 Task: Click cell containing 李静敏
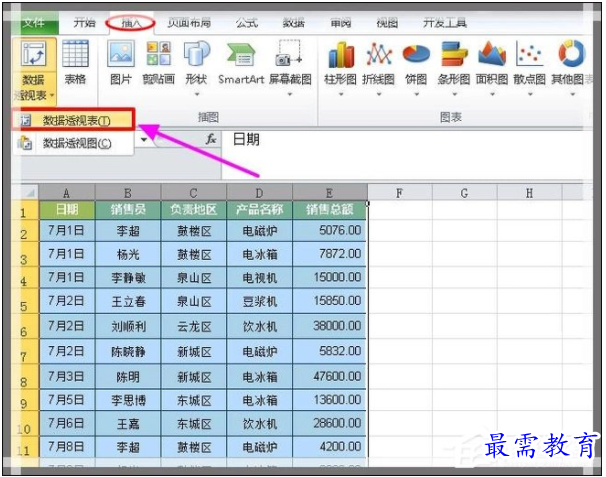point(128,277)
